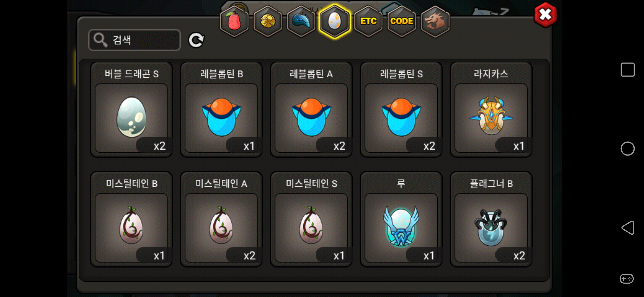Select the 버블 드래곤 S egg

pyautogui.click(x=131, y=110)
